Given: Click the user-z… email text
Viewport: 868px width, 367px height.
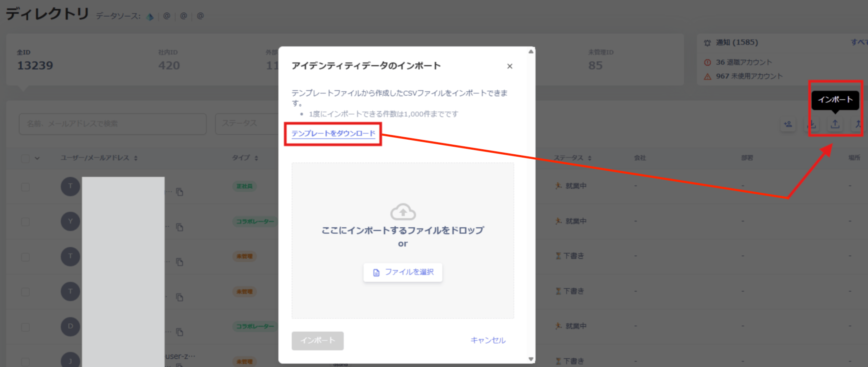Looking at the screenshot, I should tap(180, 356).
